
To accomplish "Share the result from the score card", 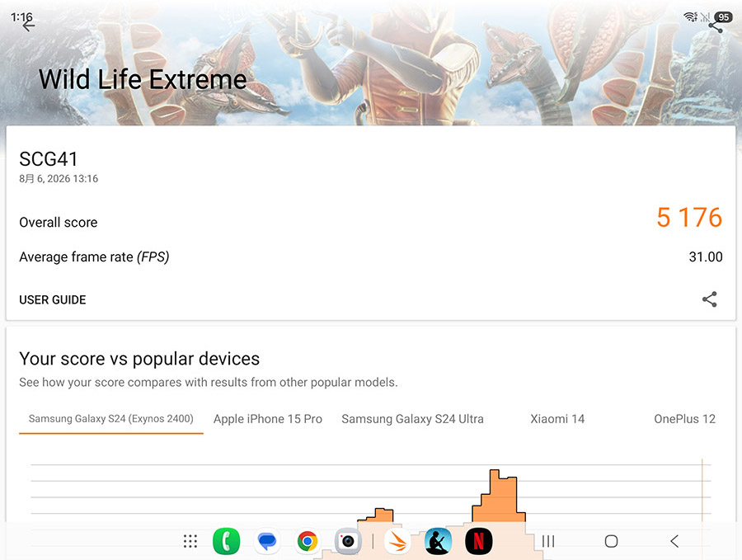I will (x=709, y=299).
